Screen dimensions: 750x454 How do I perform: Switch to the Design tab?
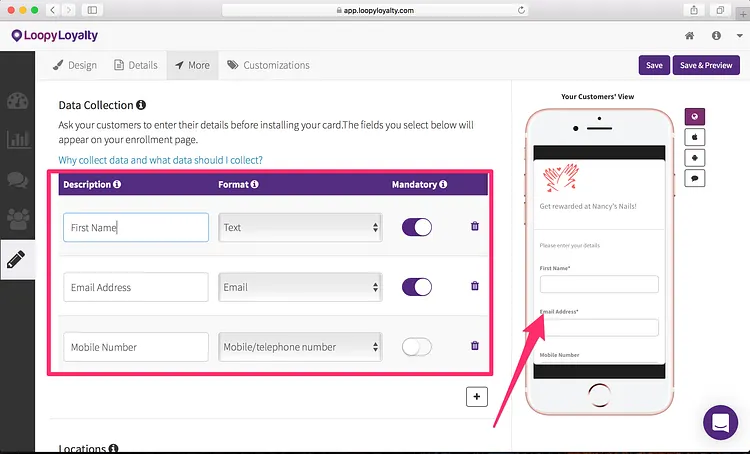coord(75,65)
